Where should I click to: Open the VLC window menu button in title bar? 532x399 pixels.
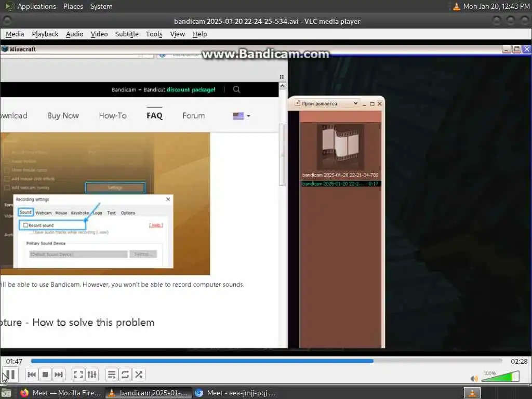[x=7, y=21]
